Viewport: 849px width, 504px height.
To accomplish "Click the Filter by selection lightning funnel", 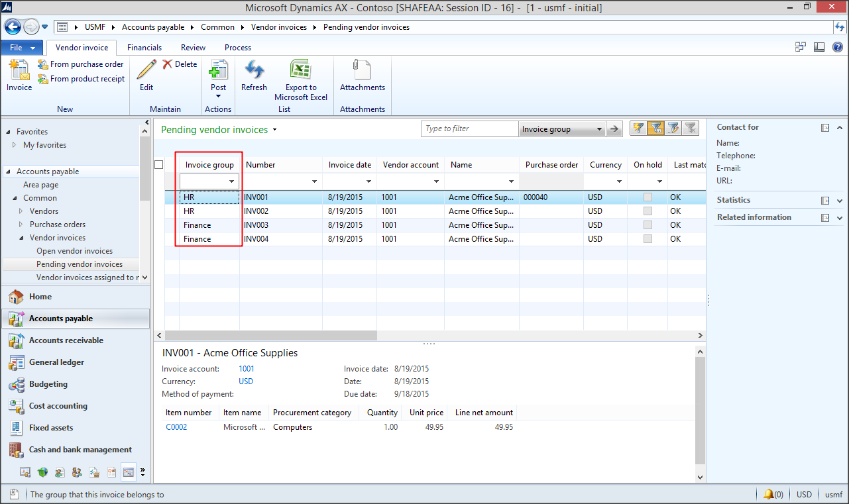I will pos(638,128).
